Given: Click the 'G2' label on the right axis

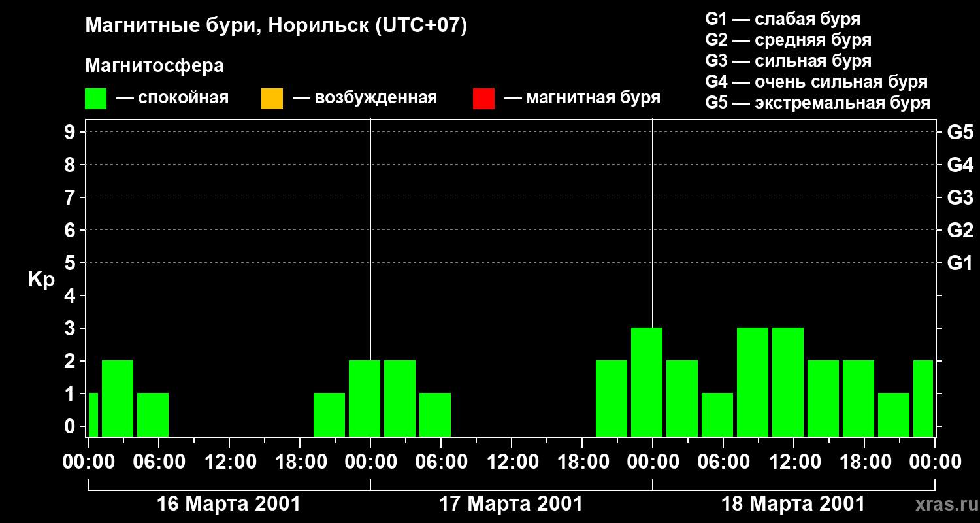Looking at the screenshot, I should [x=960, y=231].
